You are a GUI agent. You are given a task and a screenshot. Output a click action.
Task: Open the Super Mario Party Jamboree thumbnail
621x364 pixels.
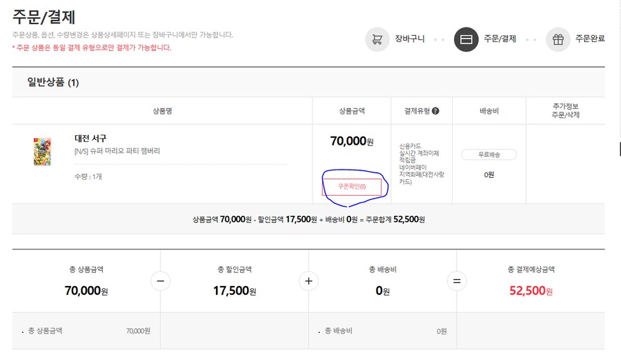(42, 151)
